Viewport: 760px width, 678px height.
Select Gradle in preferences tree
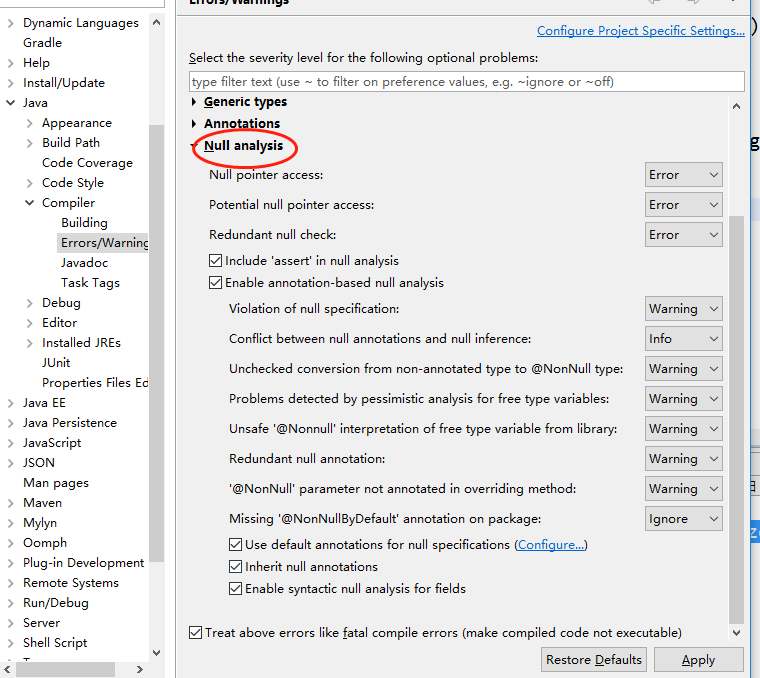click(x=42, y=43)
